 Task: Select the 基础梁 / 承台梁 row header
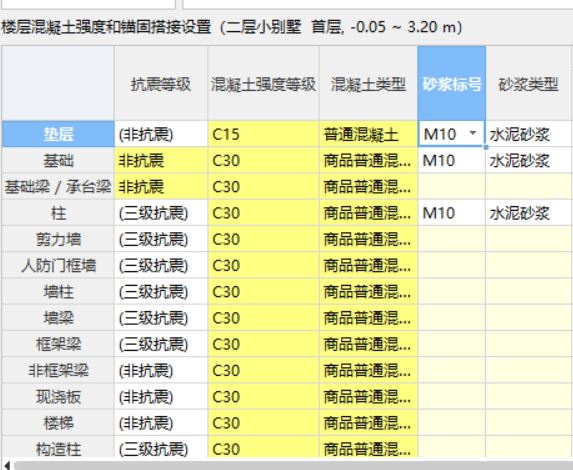pos(58,187)
